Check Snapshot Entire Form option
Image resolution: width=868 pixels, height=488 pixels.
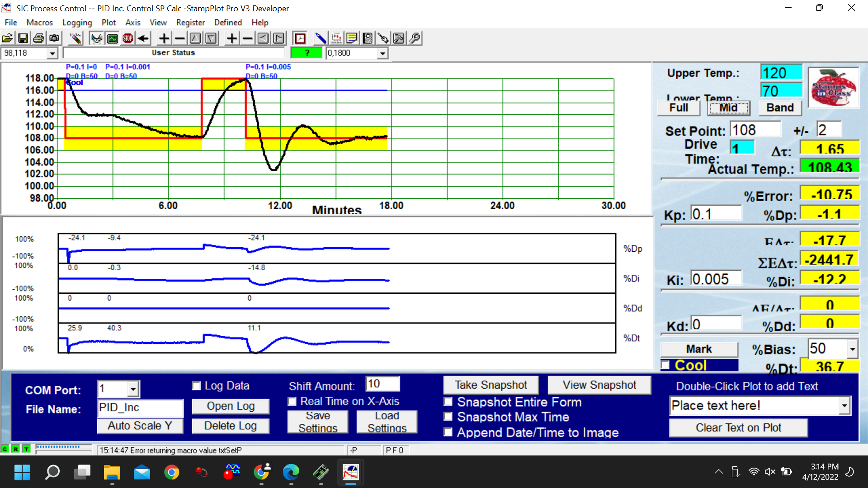[448, 402]
